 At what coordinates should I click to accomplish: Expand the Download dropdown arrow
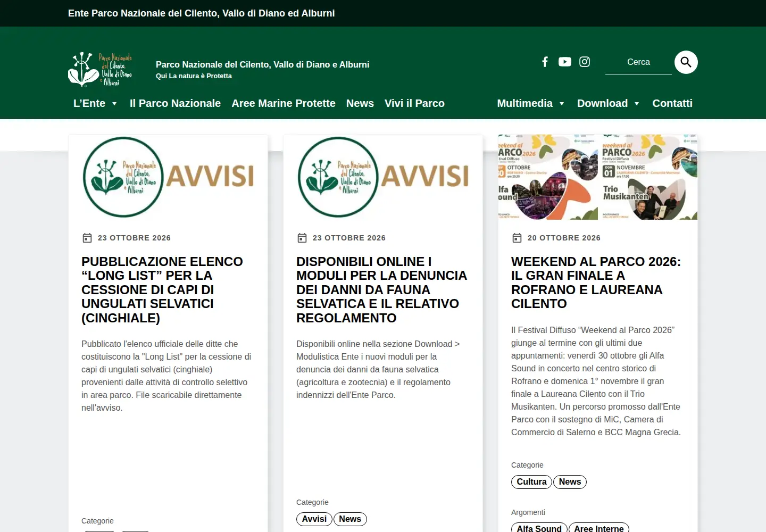tap(637, 104)
